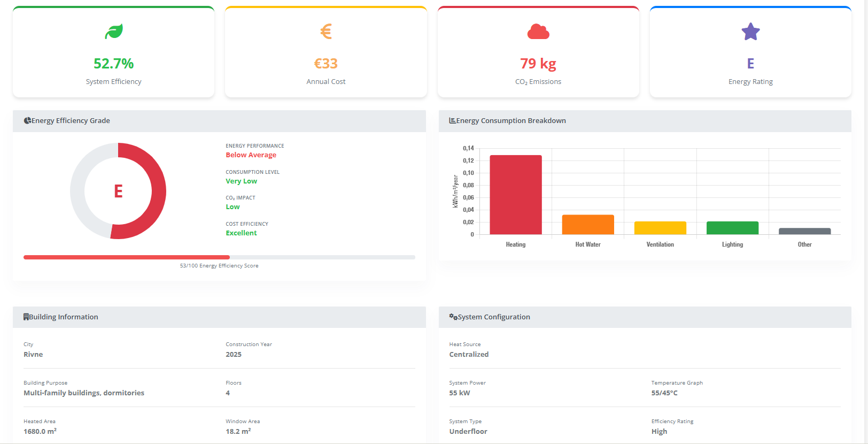Click the orange euro Annual Cost icon
868x444 pixels.
click(x=326, y=32)
